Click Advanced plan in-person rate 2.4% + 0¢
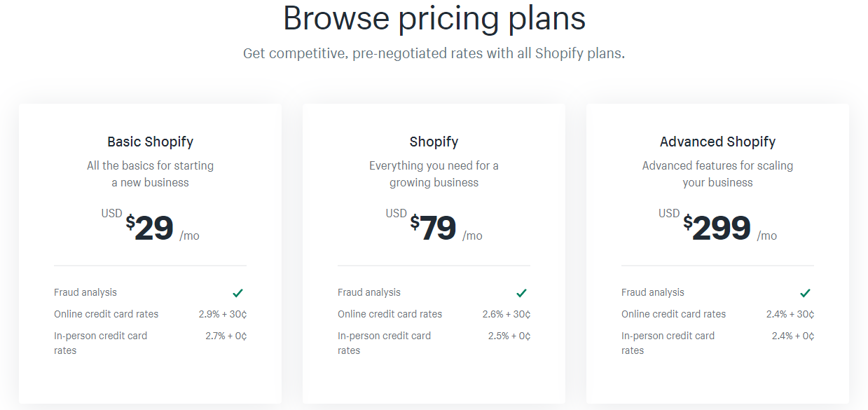Screen dimensions: 868x410 792,336
